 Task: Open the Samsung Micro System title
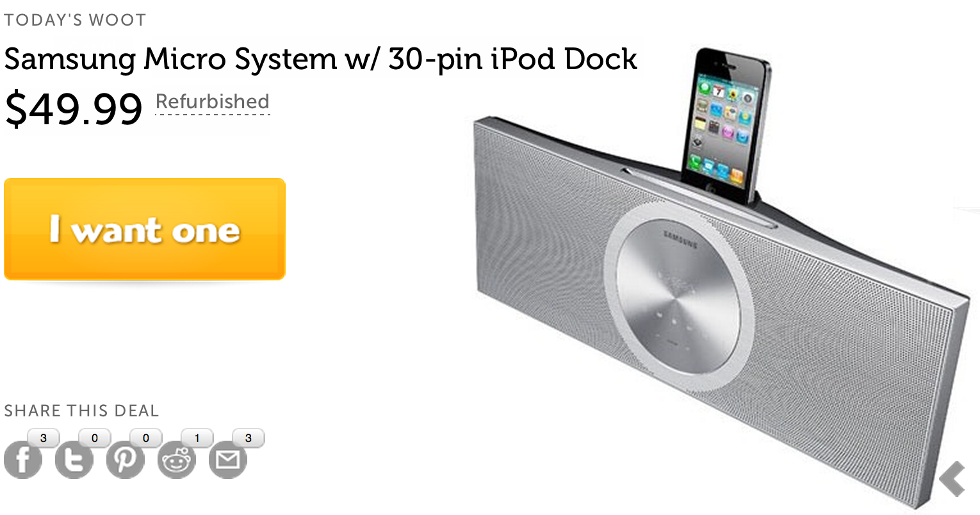point(321,60)
